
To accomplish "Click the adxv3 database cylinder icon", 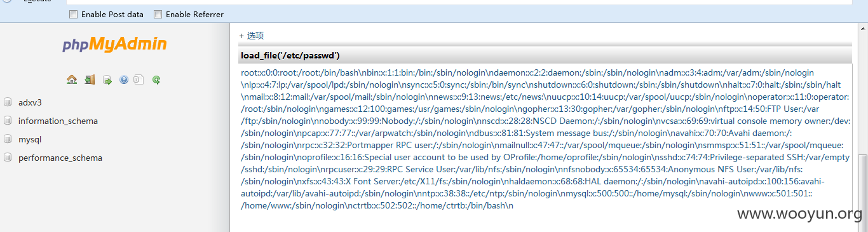I will pos(8,102).
